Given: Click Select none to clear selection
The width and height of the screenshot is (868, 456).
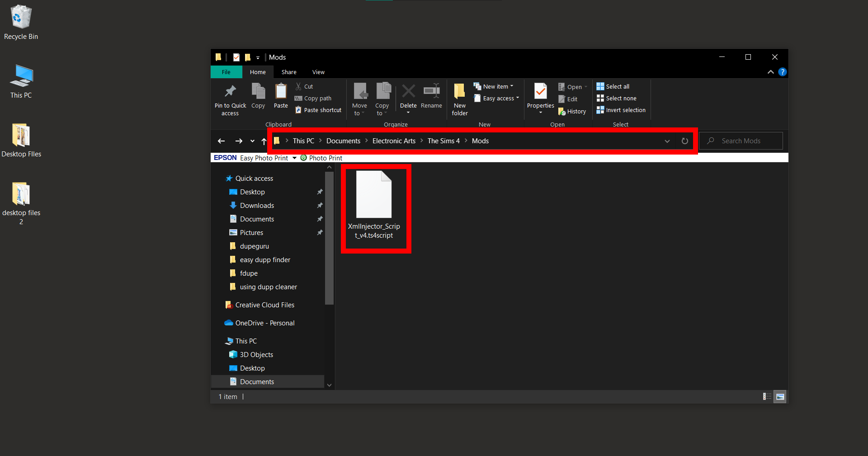Looking at the screenshot, I should click(x=616, y=98).
